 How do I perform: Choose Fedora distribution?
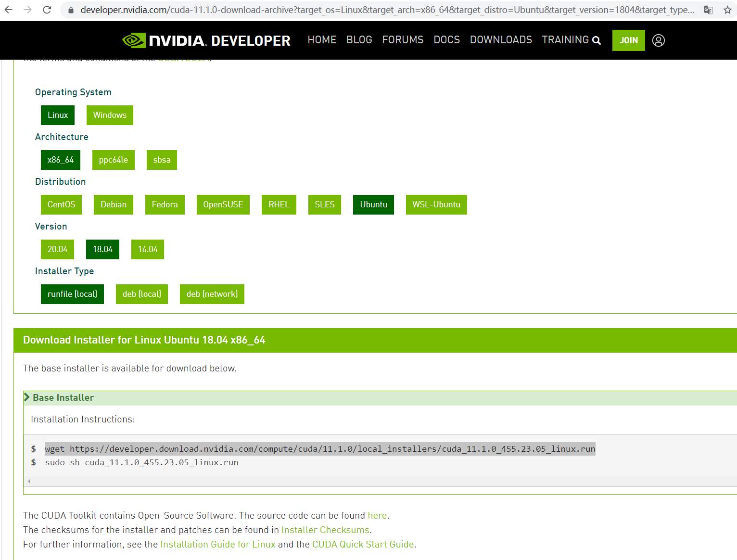point(165,204)
